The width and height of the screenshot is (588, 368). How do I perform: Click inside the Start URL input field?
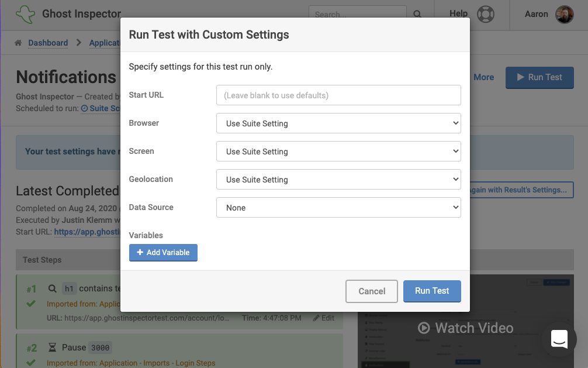[338, 95]
